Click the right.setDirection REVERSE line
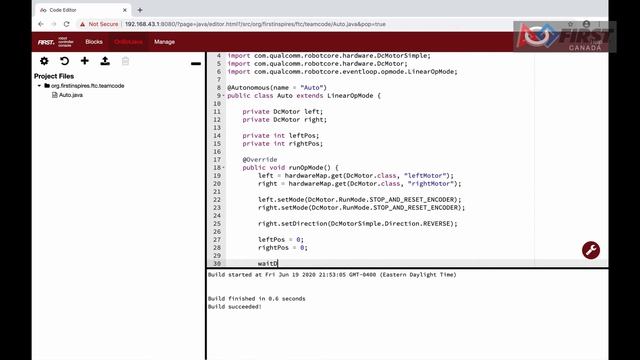The height and width of the screenshot is (360, 640). (x=358, y=224)
